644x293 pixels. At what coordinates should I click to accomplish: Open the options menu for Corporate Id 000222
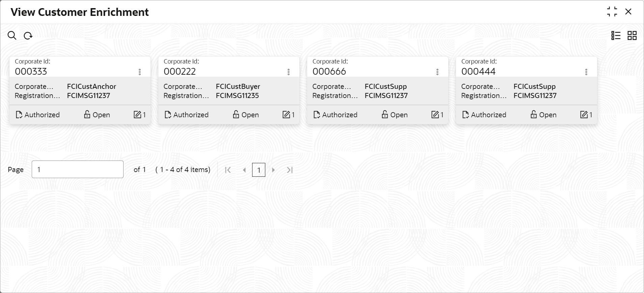tap(289, 71)
